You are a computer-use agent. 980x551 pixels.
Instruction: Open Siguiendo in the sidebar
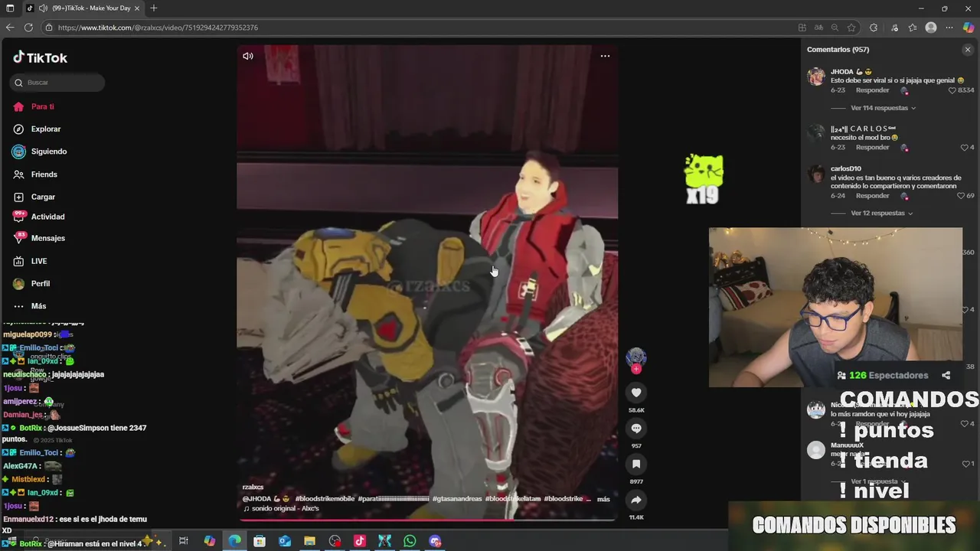coord(49,152)
